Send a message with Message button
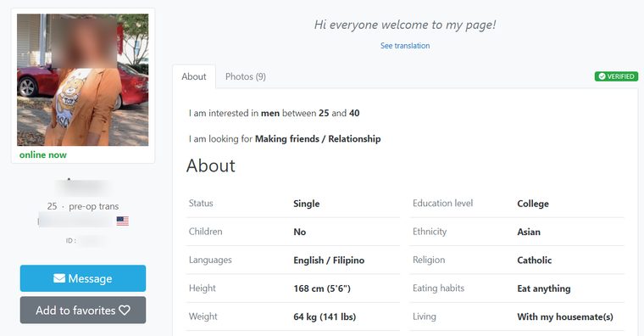This screenshot has width=644, height=336. 83,278
